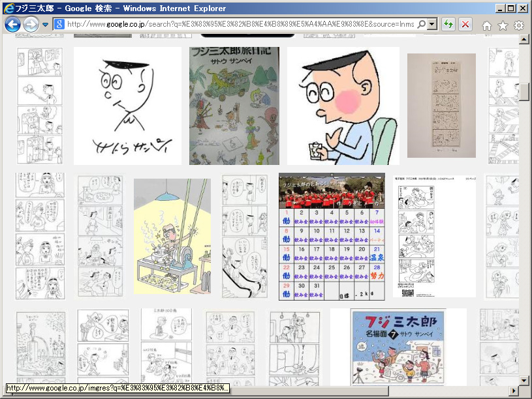
Task: Click the Internet Explorer logo in title bar
Action: click(8, 8)
